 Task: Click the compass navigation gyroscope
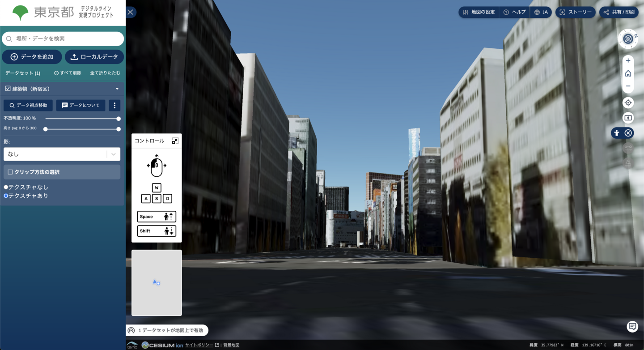pos(628,39)
